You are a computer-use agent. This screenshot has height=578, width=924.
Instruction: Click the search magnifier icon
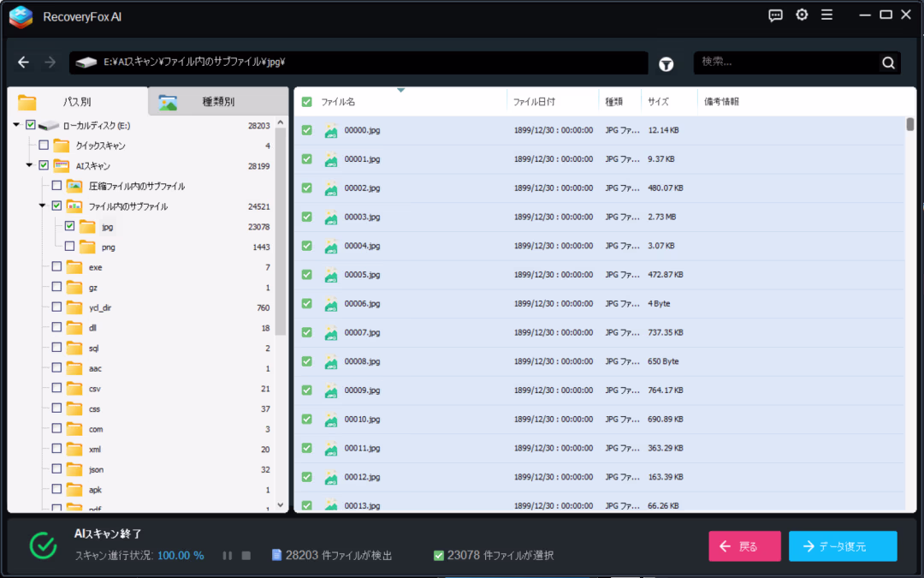[889, 63]
